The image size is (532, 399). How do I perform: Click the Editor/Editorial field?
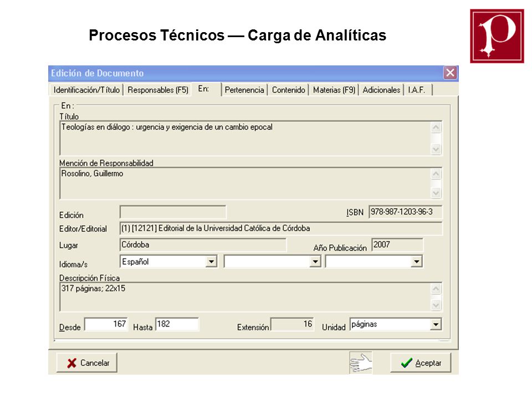(282, 228)
